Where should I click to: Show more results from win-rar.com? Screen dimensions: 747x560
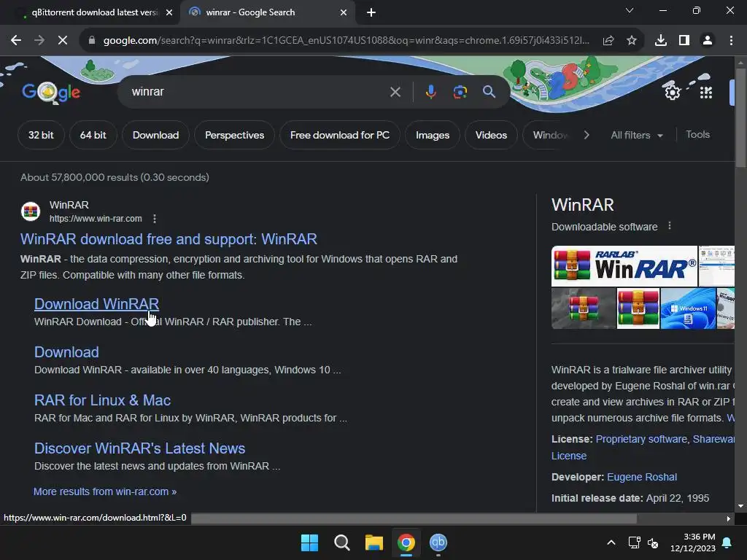105,491
